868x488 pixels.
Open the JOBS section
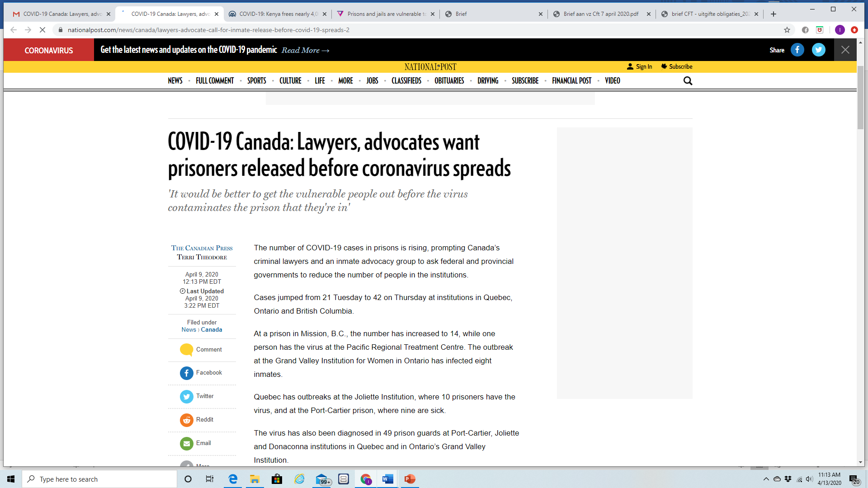pos(372,81)
